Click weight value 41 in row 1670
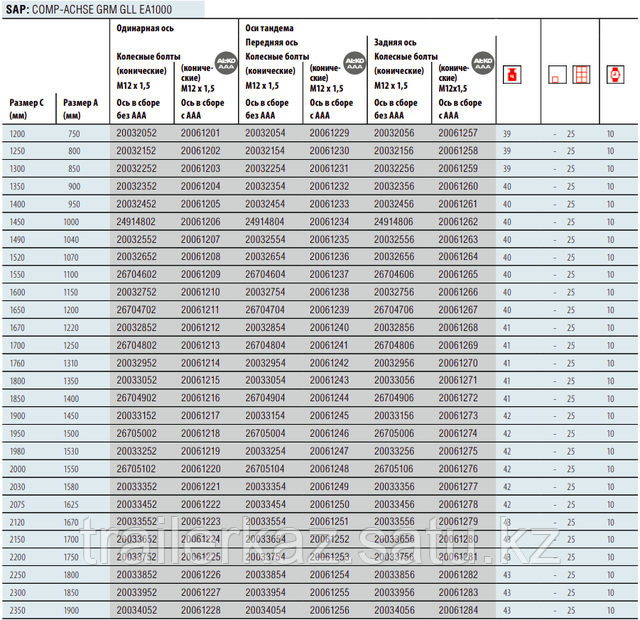 point(507,328)
